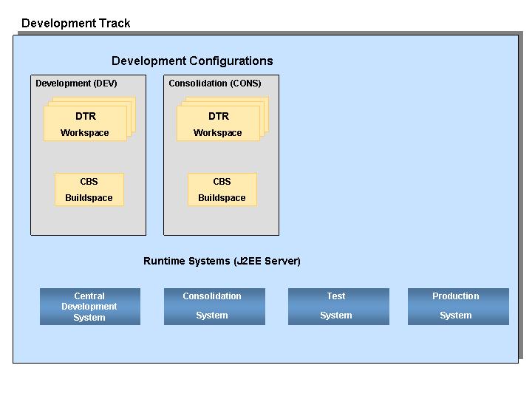Select the Test System box
532x399 pixels.
point(338,307)
